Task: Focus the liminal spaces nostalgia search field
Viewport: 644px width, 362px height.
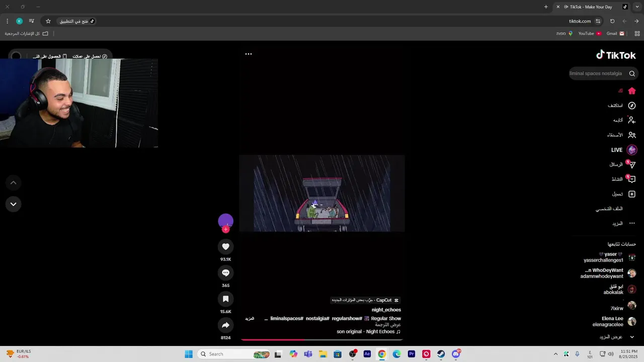Action: click(597, 73)
